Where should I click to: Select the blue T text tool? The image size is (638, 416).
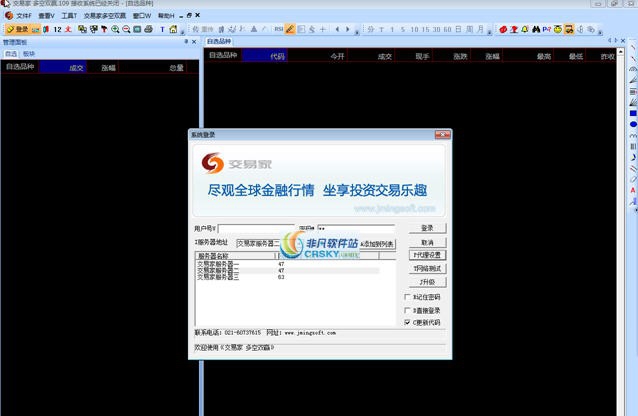coord(162,29)
